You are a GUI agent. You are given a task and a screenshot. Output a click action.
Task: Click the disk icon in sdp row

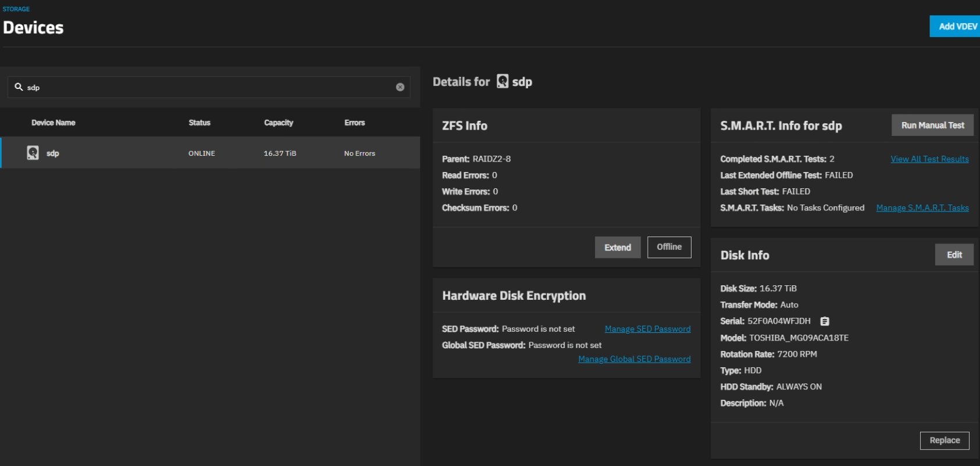click(33, 153)
